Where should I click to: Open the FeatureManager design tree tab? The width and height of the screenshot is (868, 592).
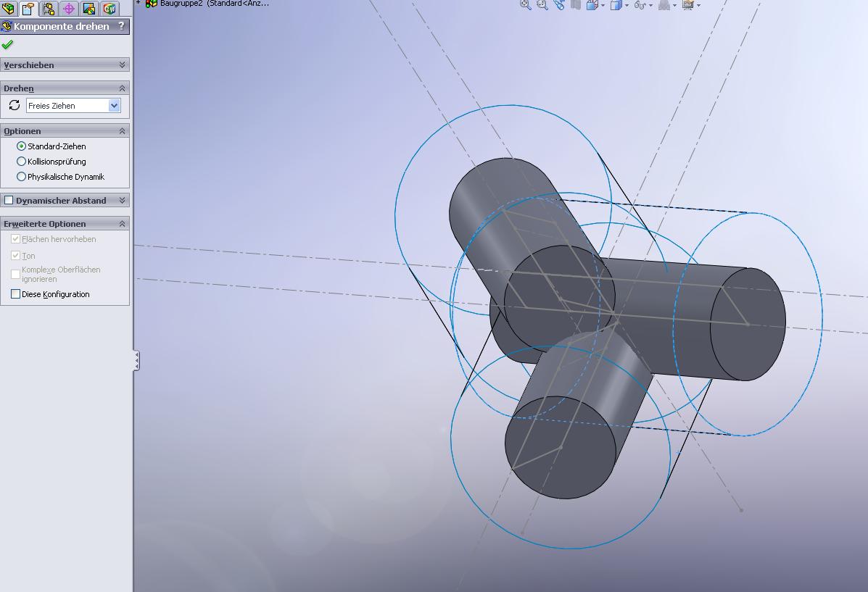tap(8, 8)
